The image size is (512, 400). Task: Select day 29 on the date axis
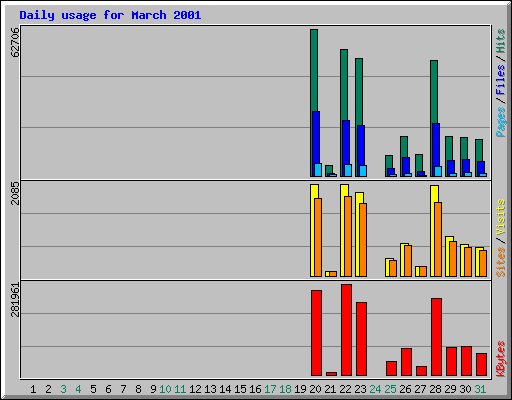click(x=450, y=389)
